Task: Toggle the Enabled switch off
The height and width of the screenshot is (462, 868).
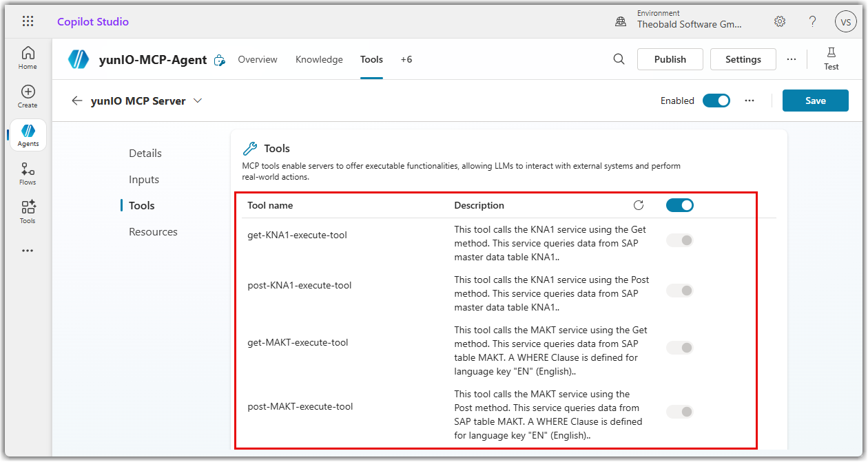Action: click(x=716, y=101)
